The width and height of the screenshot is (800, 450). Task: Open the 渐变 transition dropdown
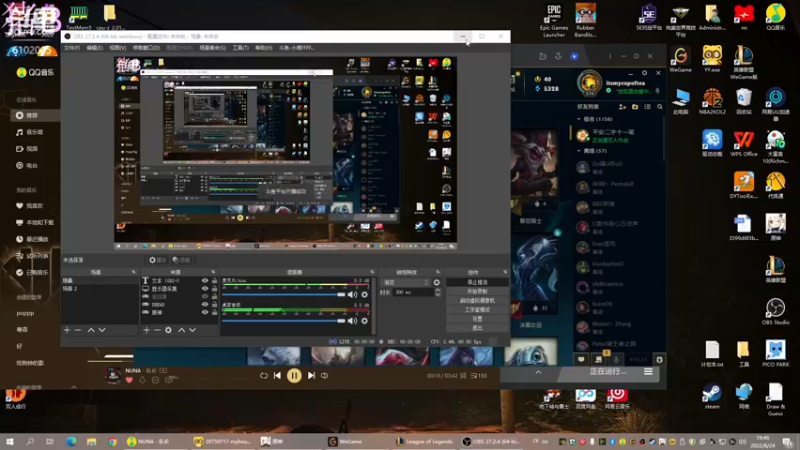click(406, 282)
